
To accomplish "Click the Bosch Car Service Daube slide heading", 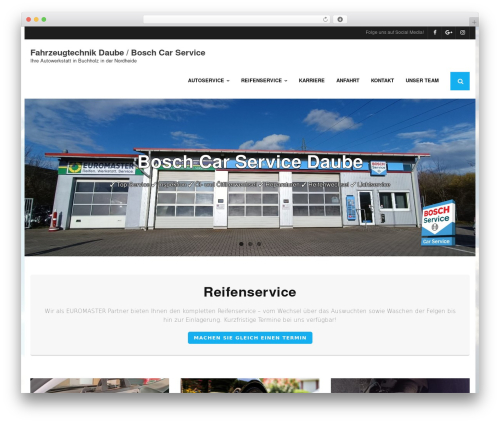I will tap(250, 162).
